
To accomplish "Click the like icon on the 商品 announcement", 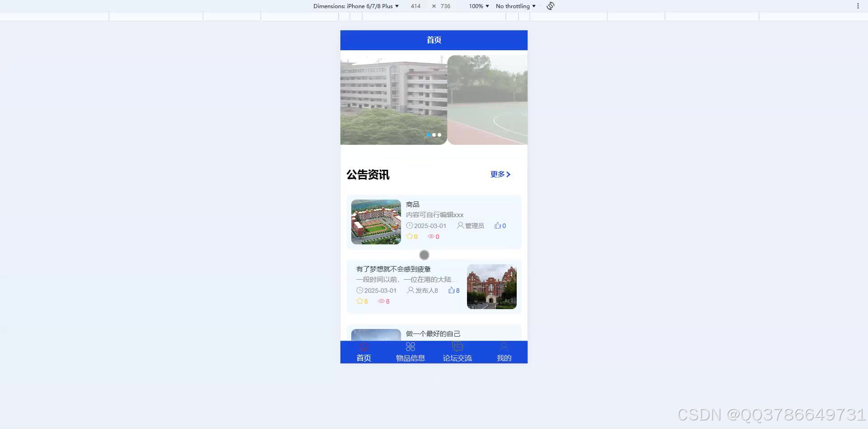I will point(497,225).
